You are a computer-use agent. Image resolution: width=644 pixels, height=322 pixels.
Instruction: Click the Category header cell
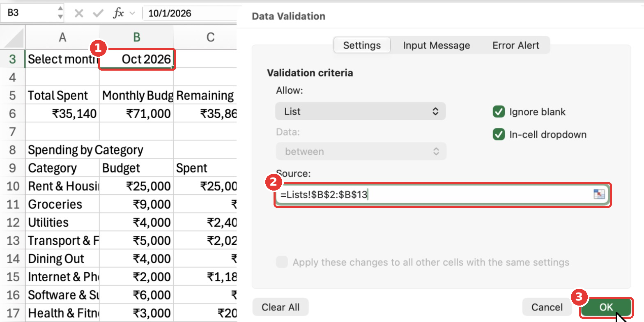click(62, 168)
